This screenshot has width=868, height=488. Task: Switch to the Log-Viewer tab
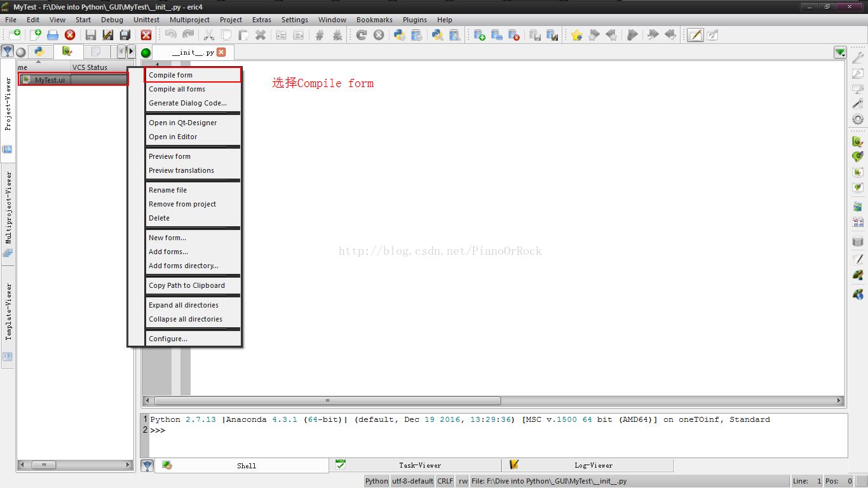[x=588, y=465]
